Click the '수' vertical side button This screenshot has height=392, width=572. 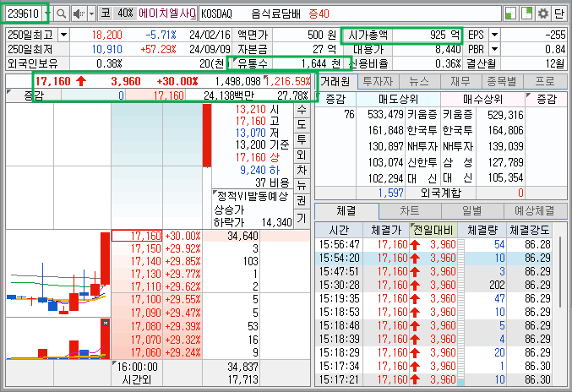[x=302, y=110]
